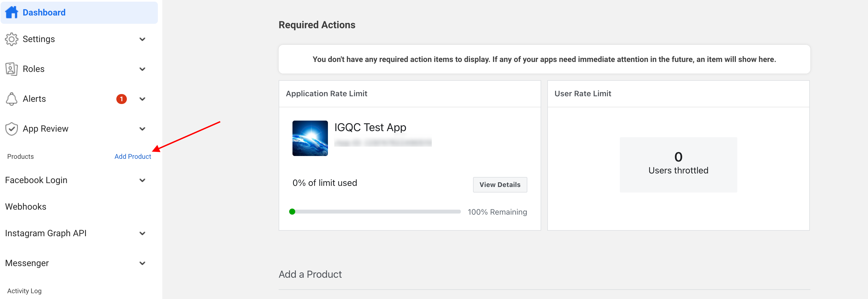Click the 0% of limit used text
This screenshot has width=868, height=299.
click(325, 183)
